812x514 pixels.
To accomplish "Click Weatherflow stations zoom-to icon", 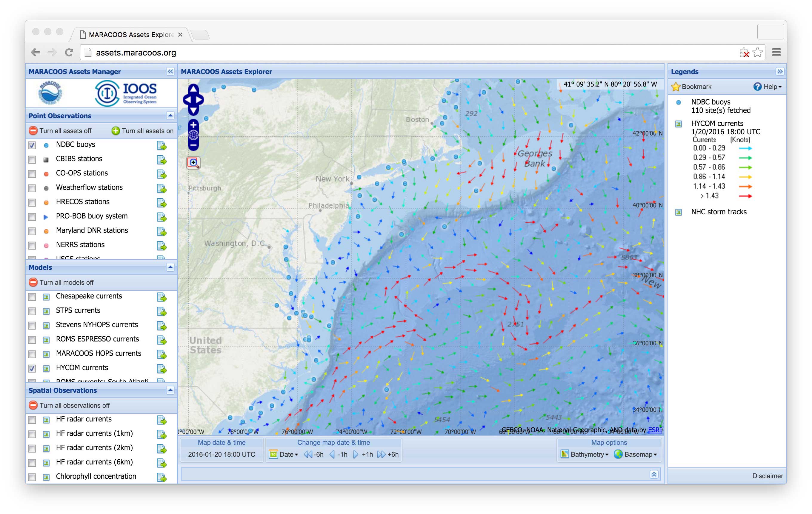I will tap(162, 189).
